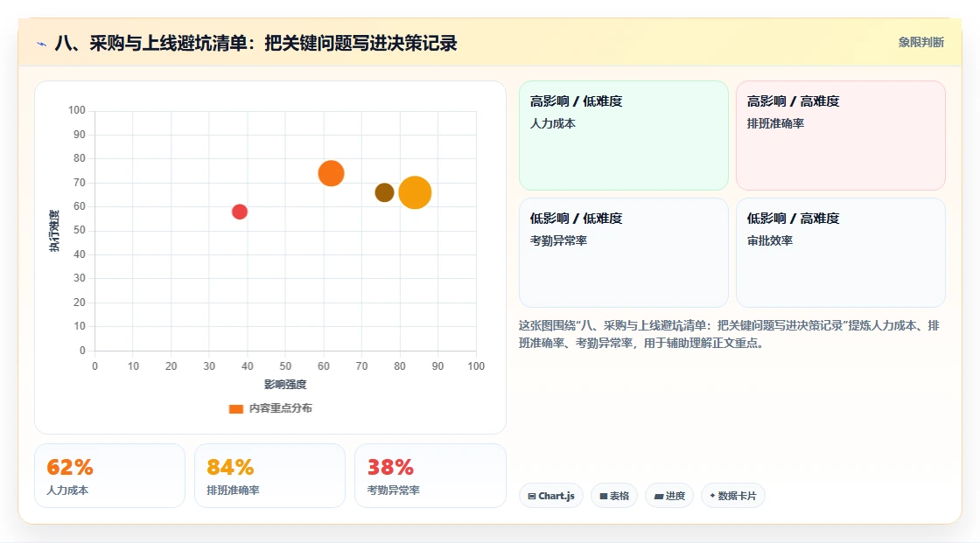Viewport: 980px width, 543px height.
Task: Click the 进度 tag text
Action: click(675, 496)
